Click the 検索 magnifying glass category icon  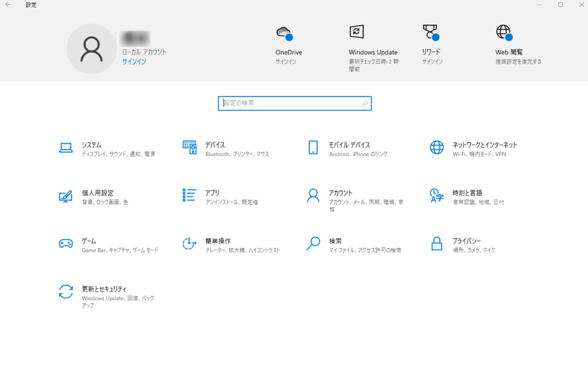click(x=313, y=244)
